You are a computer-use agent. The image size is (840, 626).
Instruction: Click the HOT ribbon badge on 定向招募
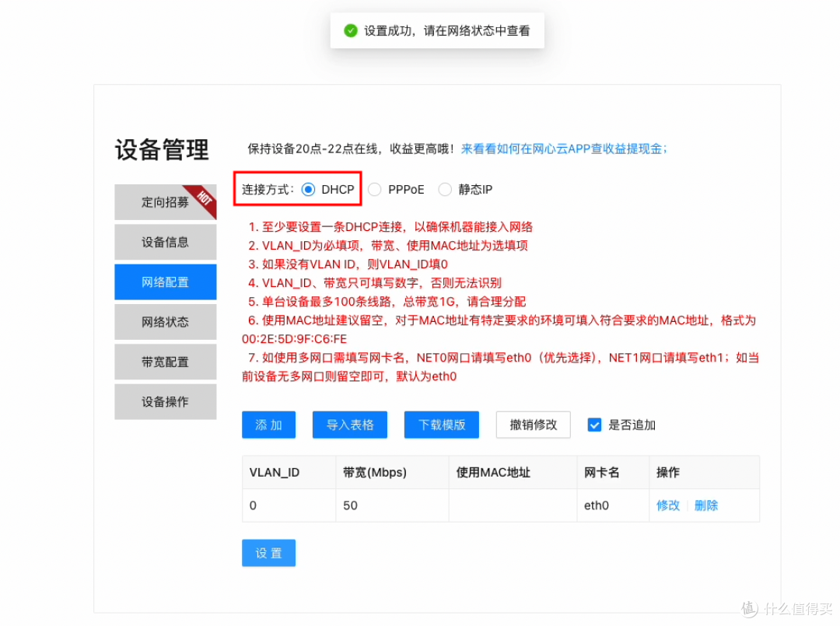[x=204, y=197]
